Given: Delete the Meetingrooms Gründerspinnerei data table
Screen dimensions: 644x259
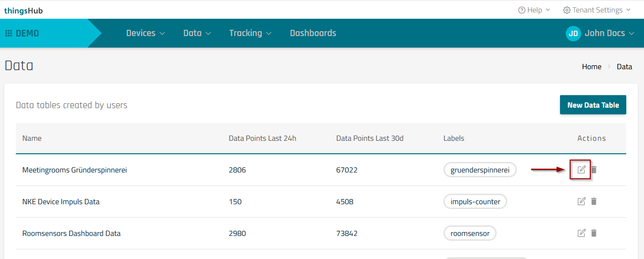Looking at the screenshot, I should [594, 170].
